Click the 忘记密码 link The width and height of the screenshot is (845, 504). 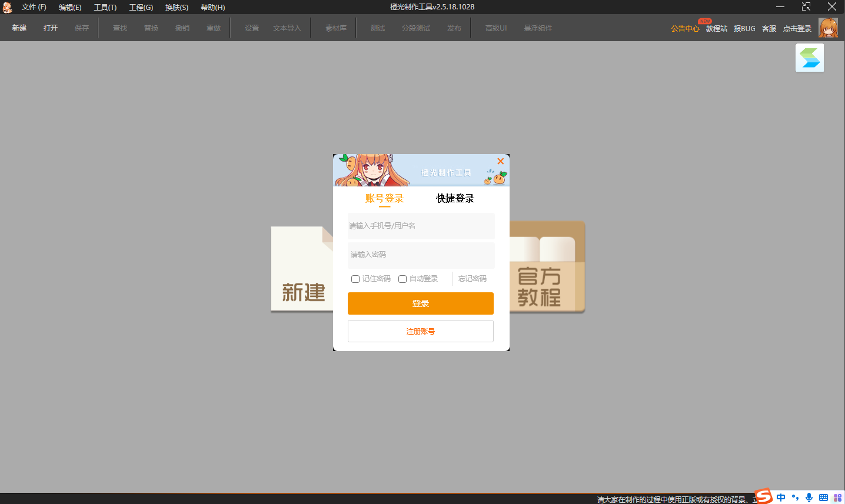pyautogui.click(x=473, y=279)
